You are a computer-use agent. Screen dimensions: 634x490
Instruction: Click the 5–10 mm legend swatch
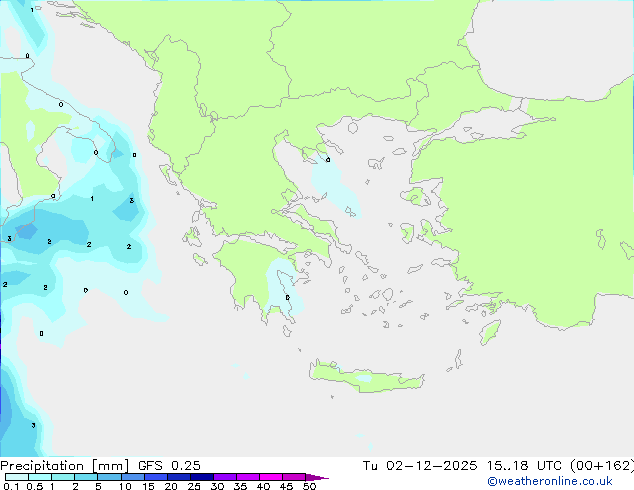(109, 477)
